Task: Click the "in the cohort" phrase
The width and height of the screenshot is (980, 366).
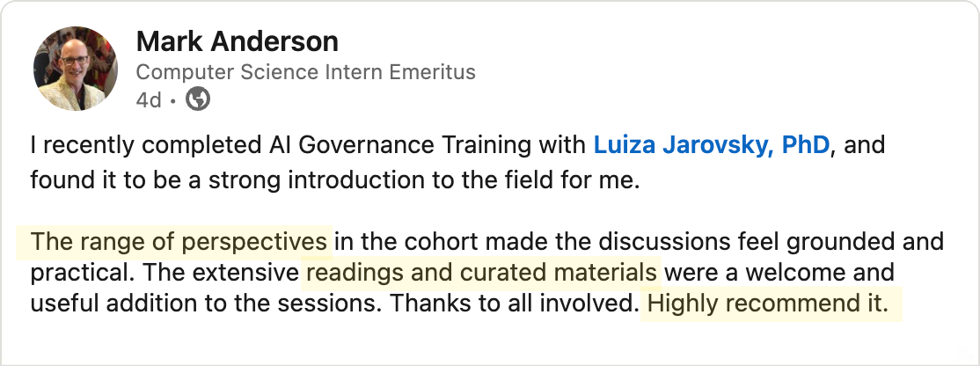Action: coord(393,241)
